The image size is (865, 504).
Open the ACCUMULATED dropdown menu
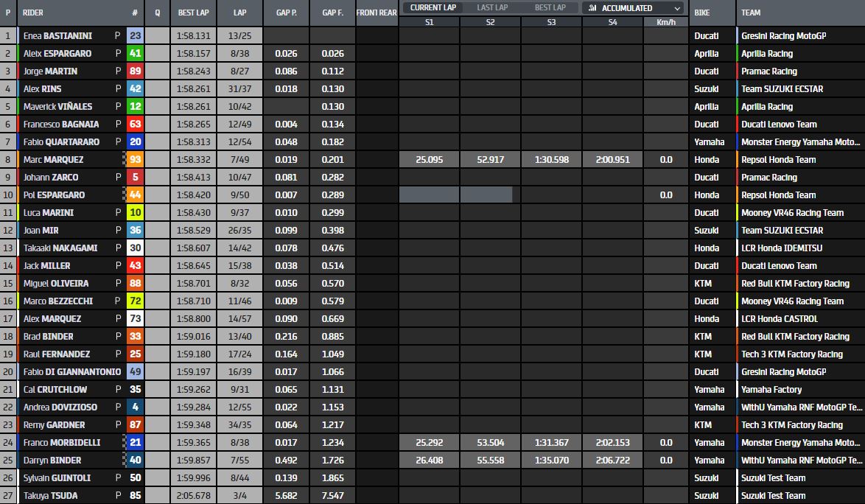(633, 7)
